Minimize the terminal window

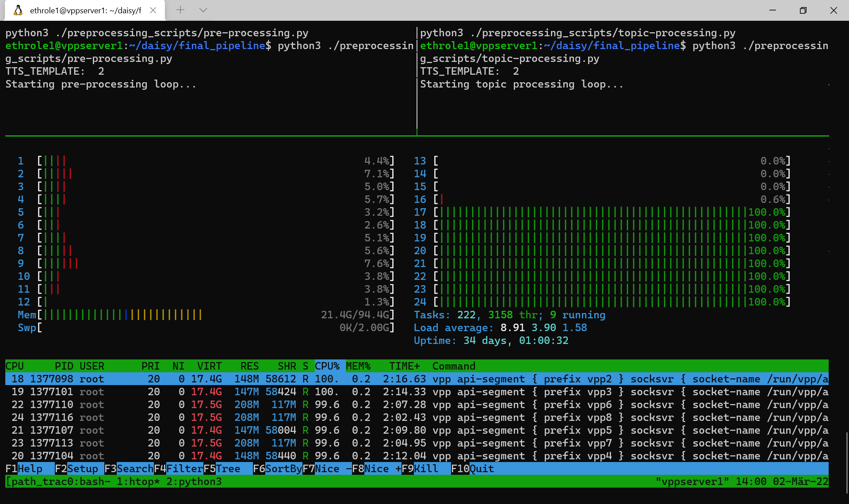pos(773,10)
